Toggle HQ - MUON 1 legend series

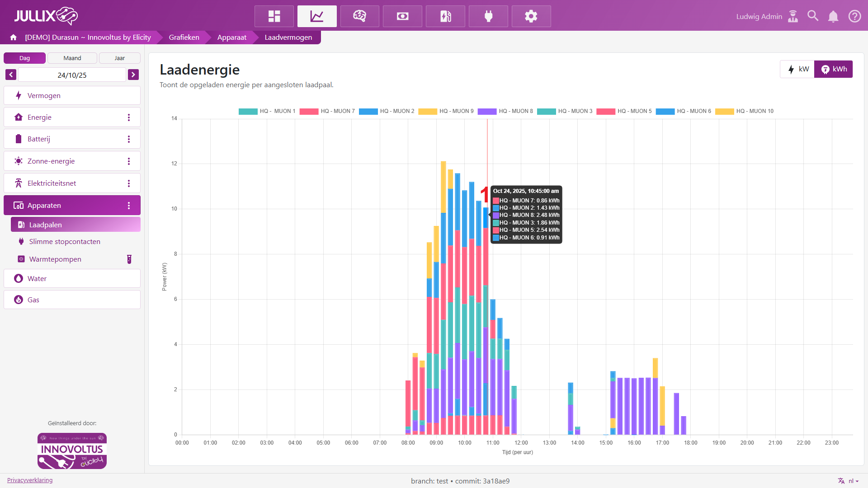(267, 111)
